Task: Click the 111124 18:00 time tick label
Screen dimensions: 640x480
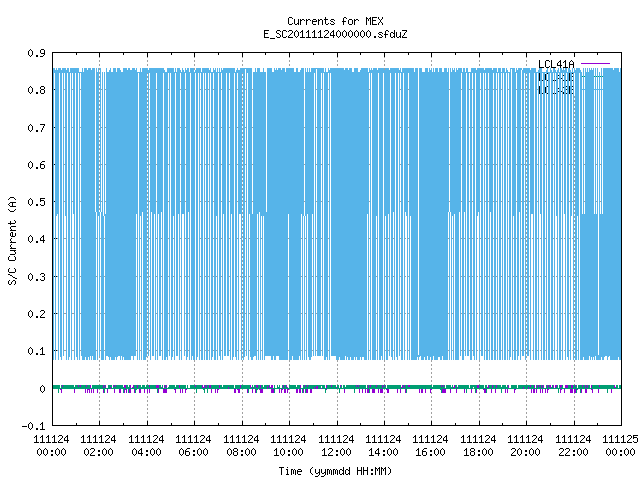Action: (x=478, y=446)
